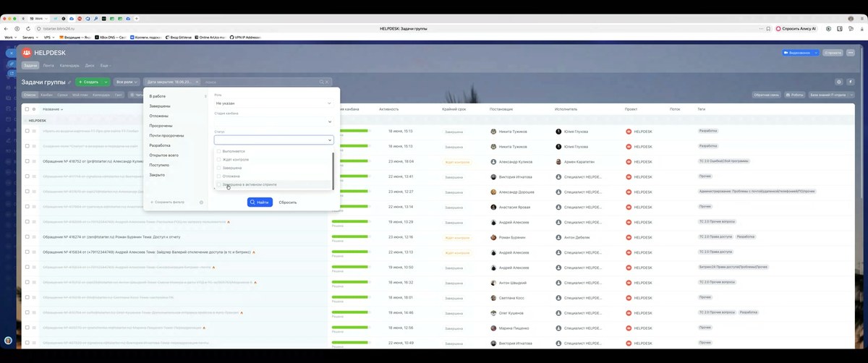This screenshot has width=868, height=363.
Task: Expand the Еще menu in group navigation
Action: click(105, 66)
